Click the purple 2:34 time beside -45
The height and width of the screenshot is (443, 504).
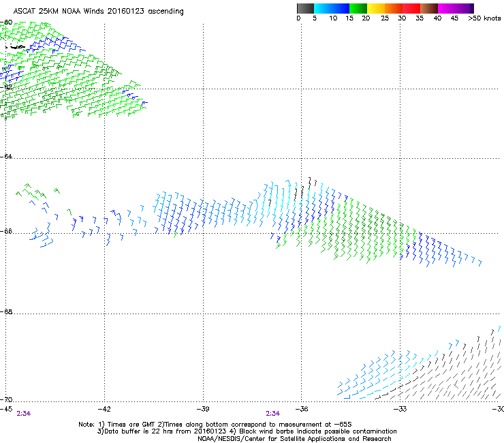[x=23, y=414]
